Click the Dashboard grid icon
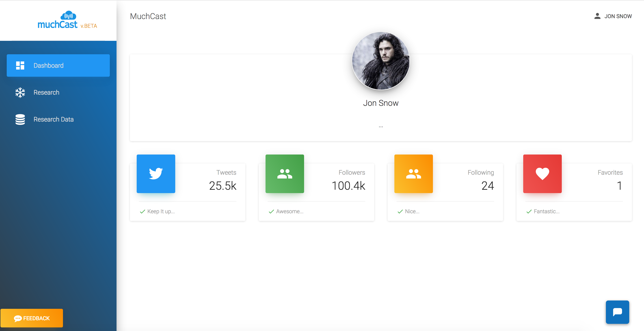Image resolution: width=644 pixels, height=331 pixels. pos(20,65)
